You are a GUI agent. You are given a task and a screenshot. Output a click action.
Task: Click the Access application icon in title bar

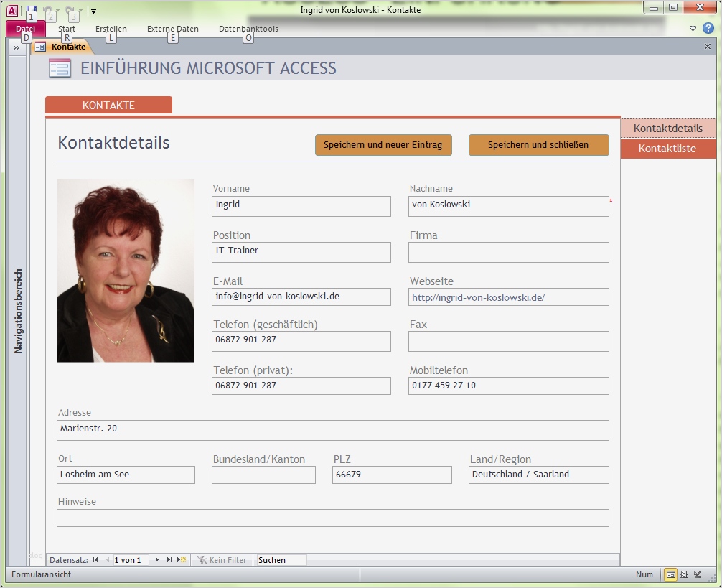pyautogui.click(x=12, y=10)
